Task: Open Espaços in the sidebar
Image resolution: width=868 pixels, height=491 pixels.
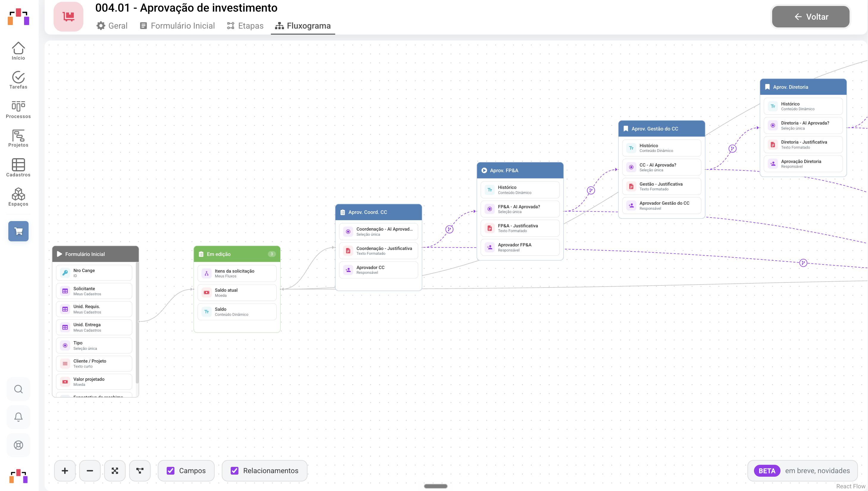Action: click(x=18, y=197)
